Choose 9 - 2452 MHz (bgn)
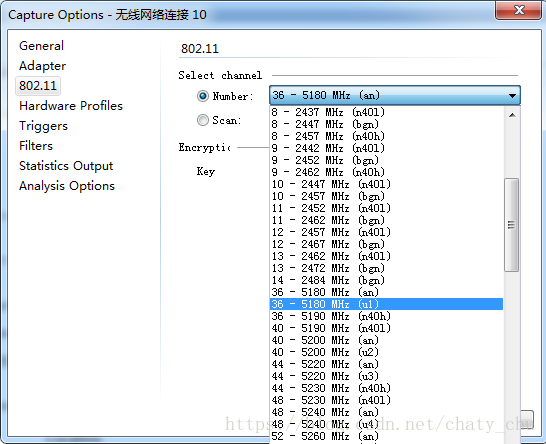This screenshot has width=546, height=444. click(x=387, y=160)
